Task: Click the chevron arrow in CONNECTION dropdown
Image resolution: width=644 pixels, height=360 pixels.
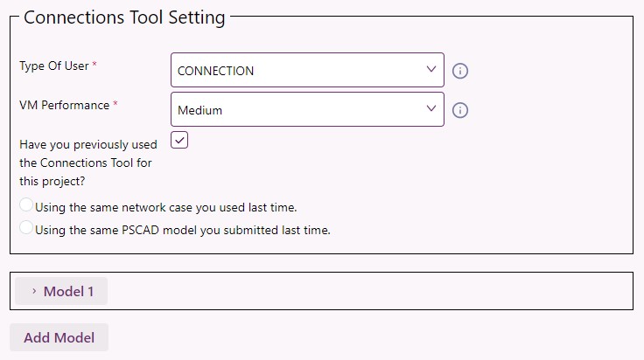Action: [x=430, y=69]
